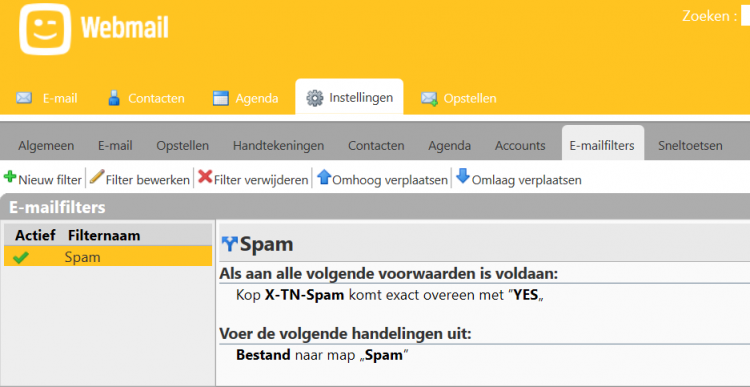Screen dimensions: 750x387
Task: Click the Agenda calendar icon
Action: 221,98
